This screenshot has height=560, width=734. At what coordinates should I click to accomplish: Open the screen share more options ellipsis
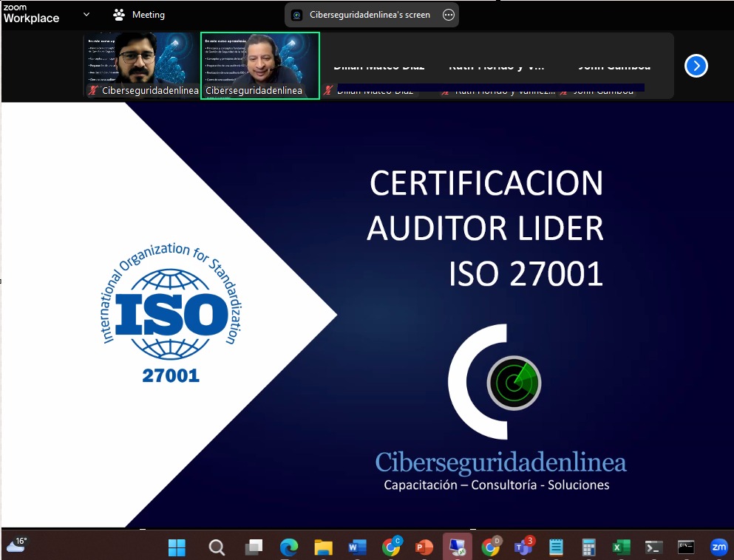[449, 15]
